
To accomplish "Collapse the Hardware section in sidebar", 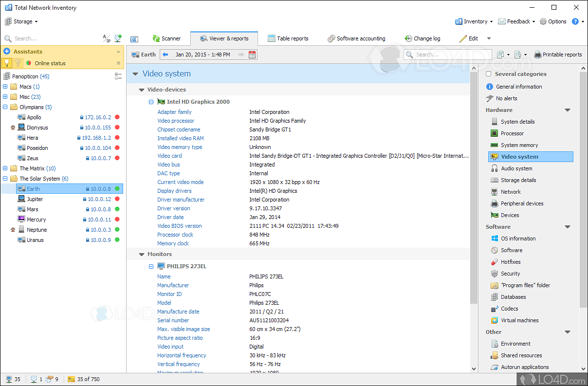I will [x=567, y=110].
